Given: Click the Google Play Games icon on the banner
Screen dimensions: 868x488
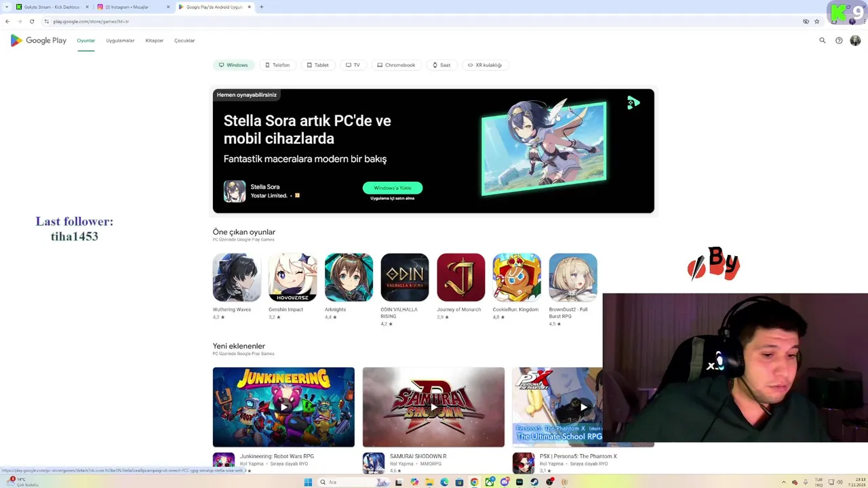Looking at the screenshot, I should 633,103.
